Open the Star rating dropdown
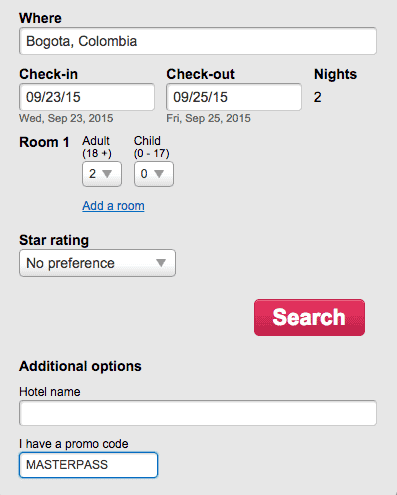The image size is (397, 495). (97, 263)
